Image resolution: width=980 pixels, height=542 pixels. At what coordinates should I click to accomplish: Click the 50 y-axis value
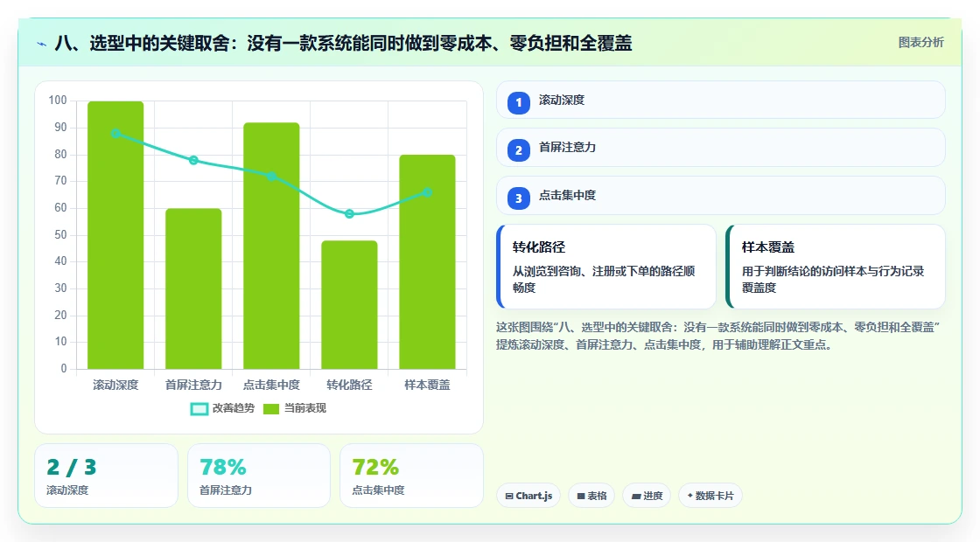click(60, 235)
